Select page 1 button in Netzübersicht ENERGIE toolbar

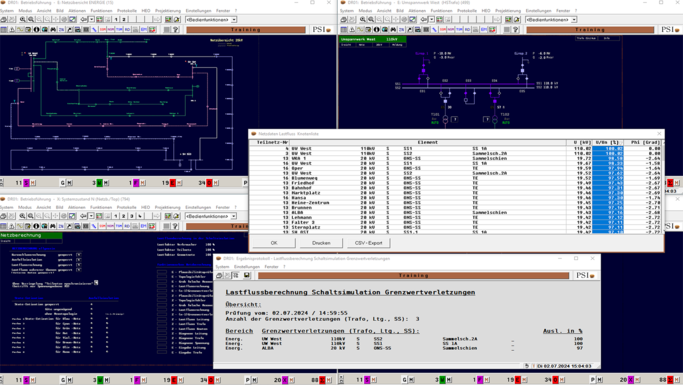(x=115, y=20)
